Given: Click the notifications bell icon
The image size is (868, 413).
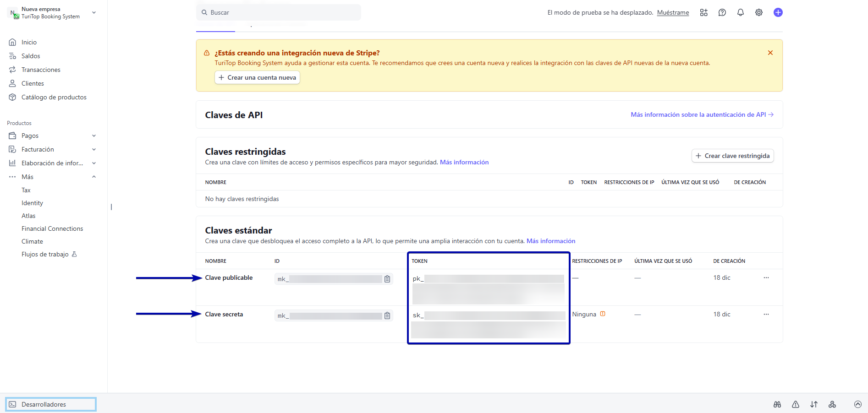Looking at the screenshot, I should 740,13.
